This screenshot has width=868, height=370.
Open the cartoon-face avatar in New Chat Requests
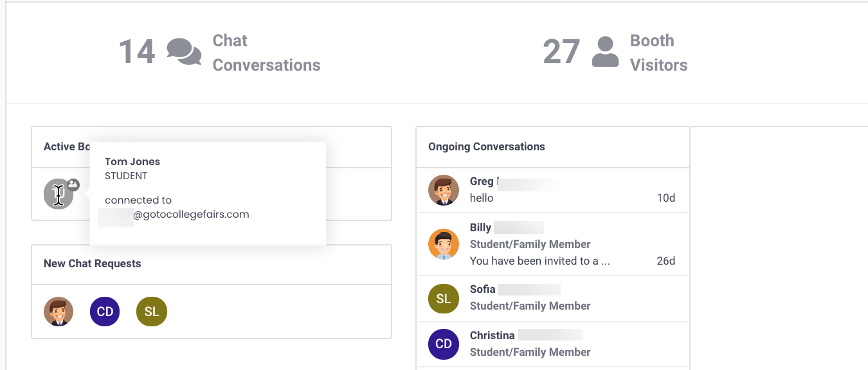click(x=59, y=312)
